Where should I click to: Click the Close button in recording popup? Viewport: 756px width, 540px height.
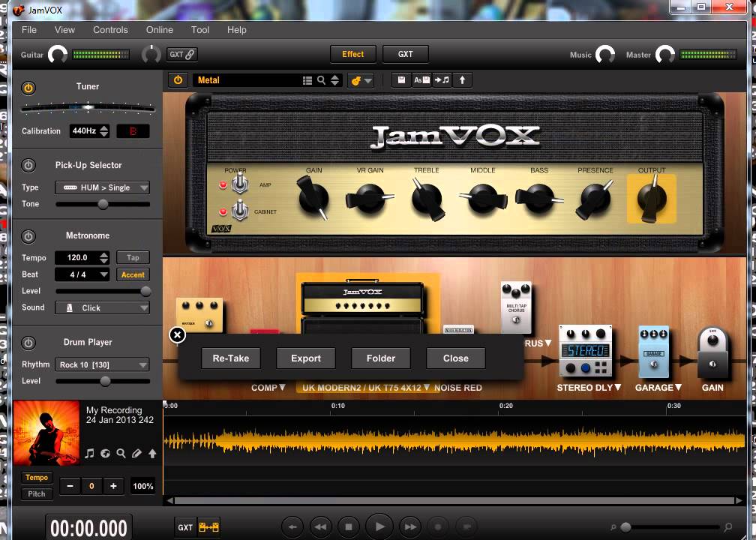coord(456,358)
